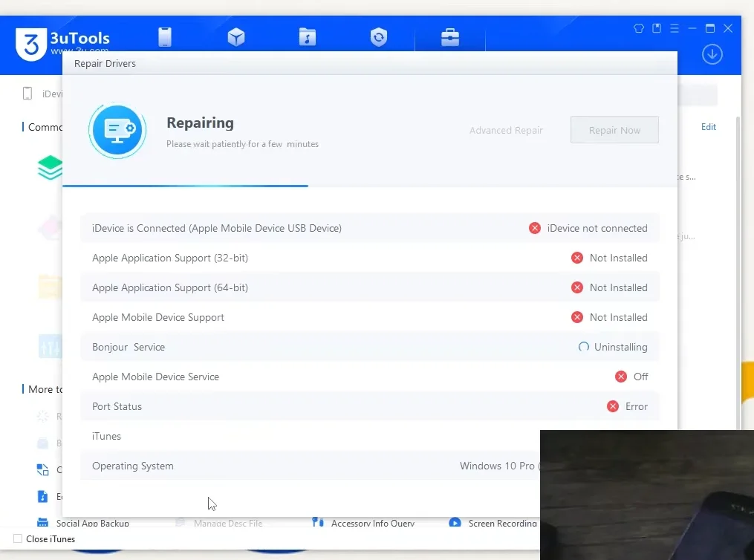Click the Windows 10 Pro value
This screenshot has height=560, width=754.
[500, 466]
